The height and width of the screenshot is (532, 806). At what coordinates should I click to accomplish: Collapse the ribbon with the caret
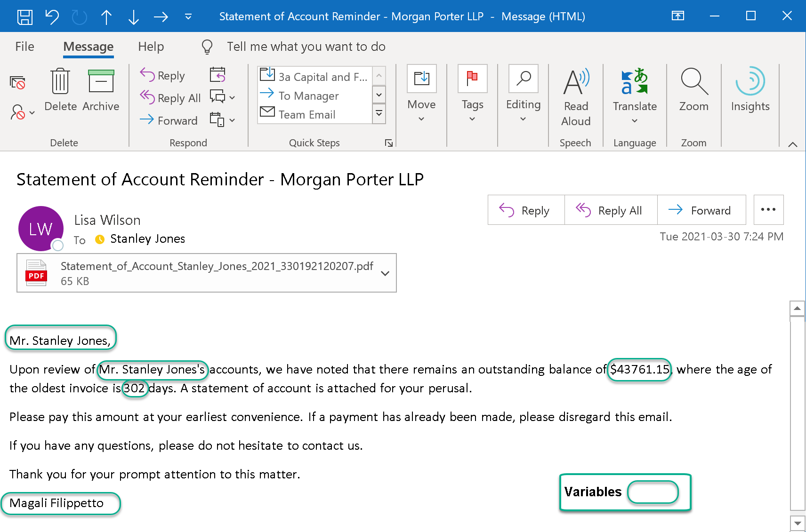pos(793,144)
